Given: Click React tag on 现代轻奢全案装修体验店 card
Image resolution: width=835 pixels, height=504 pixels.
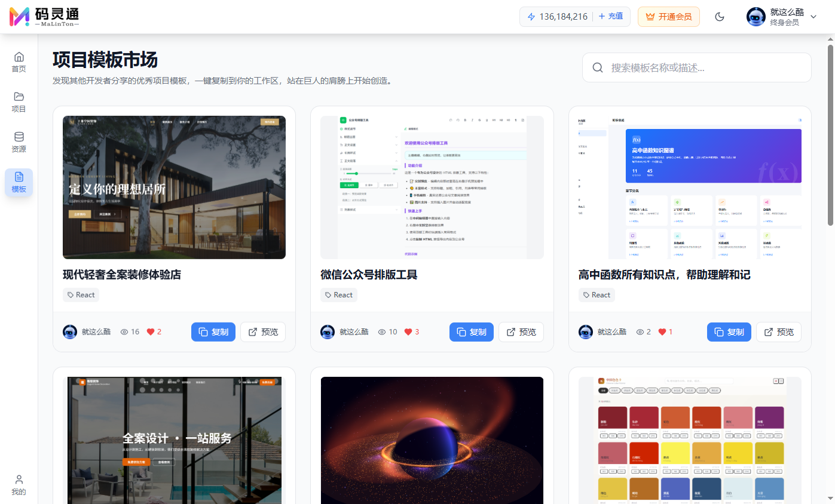Looking at the screenshot, I should coord(81,295).
